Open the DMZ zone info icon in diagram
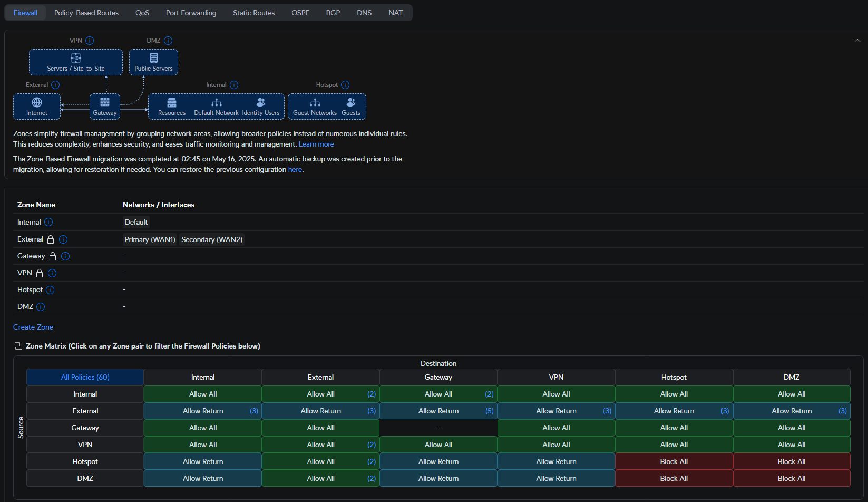This screenshot has height=502, width=868. point(168,41)
